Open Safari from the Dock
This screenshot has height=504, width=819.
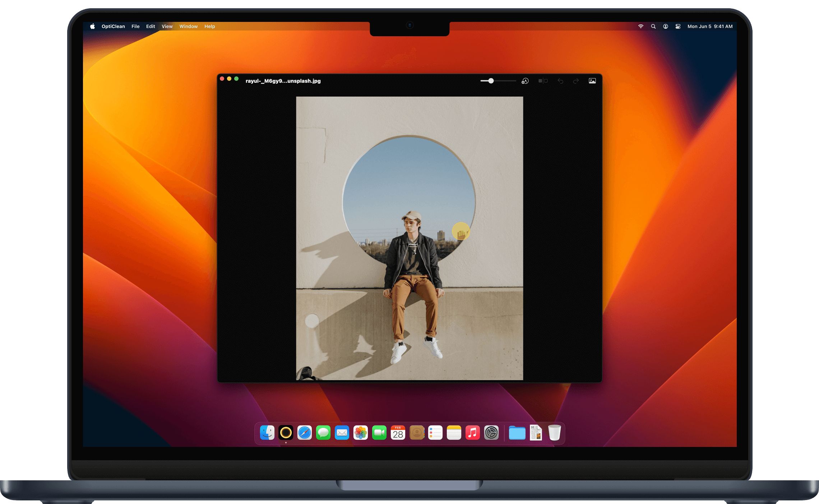(x=305, y=433)
